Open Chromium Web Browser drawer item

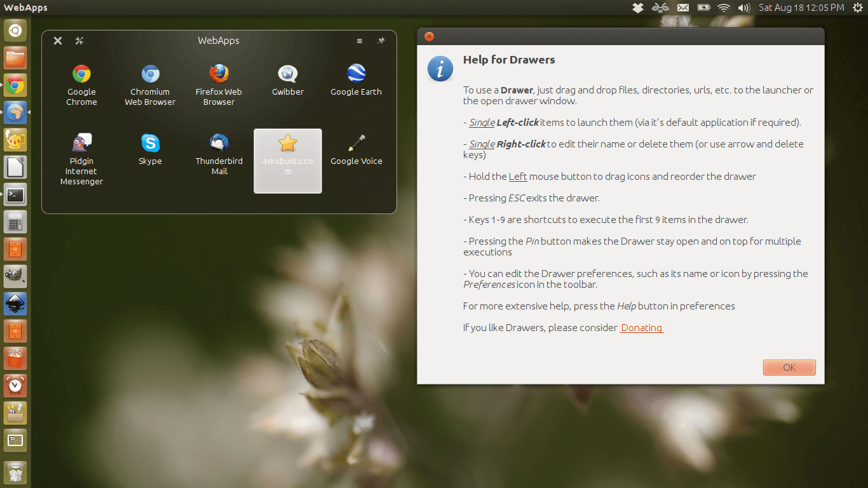pyautogui.click(x=150, y=85)
